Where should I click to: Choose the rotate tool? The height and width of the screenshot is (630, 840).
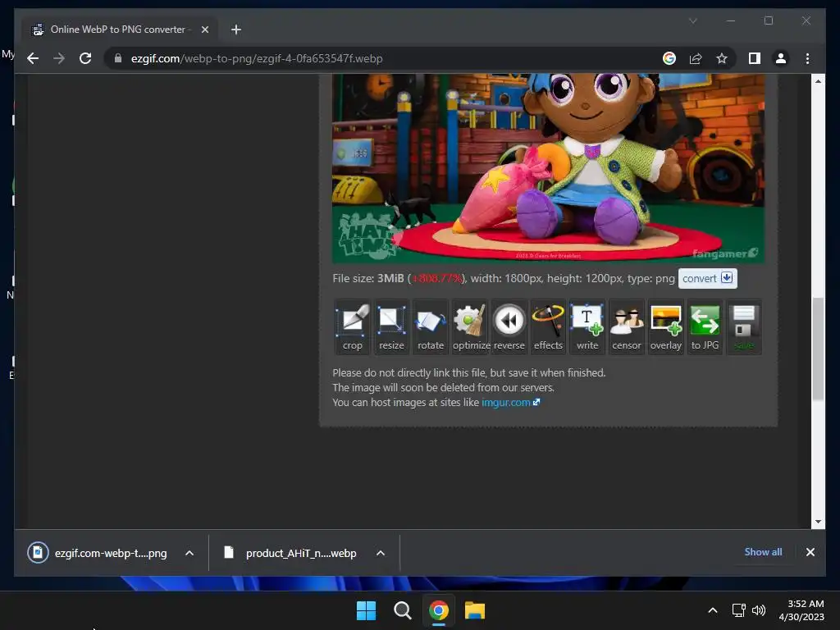tap(431, 326)
